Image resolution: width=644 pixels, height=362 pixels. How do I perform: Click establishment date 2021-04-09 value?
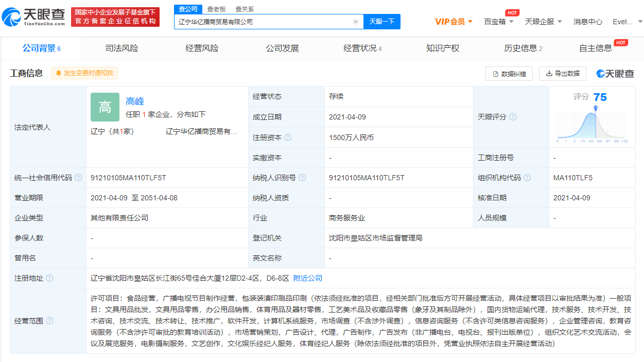347,117
